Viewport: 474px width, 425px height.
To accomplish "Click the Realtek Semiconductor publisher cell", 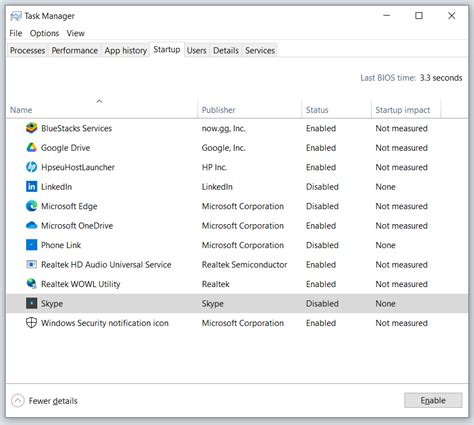I will [244, 265].
